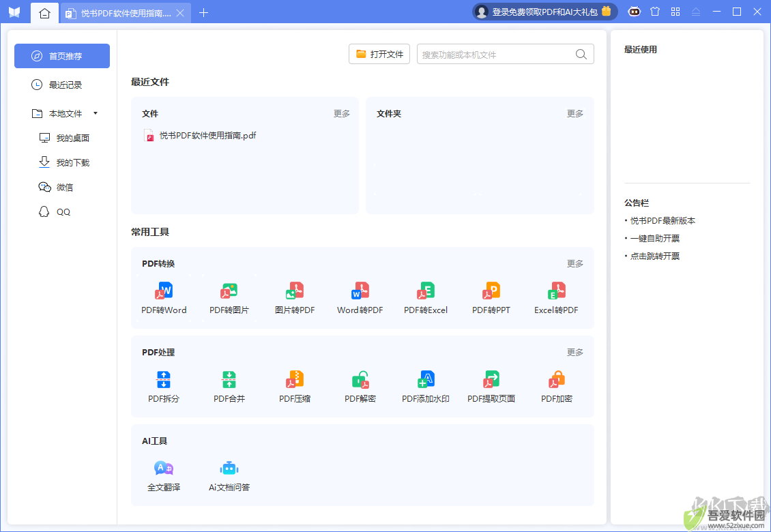771x532 pixels.
Task: Open the 一键自助开票 announcement
Action: click(655, 239)
